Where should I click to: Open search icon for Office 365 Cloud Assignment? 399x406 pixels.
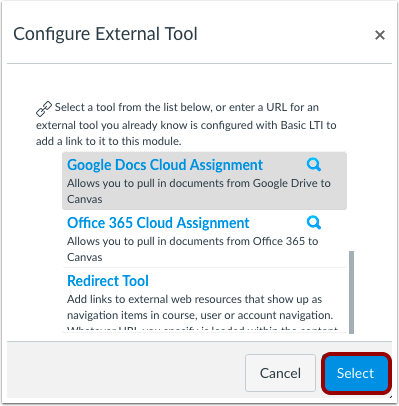[x=313, y=223]
